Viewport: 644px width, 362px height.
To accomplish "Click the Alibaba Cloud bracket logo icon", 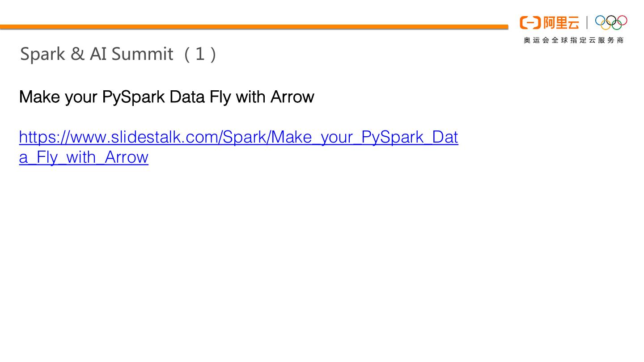I will 530,22.
